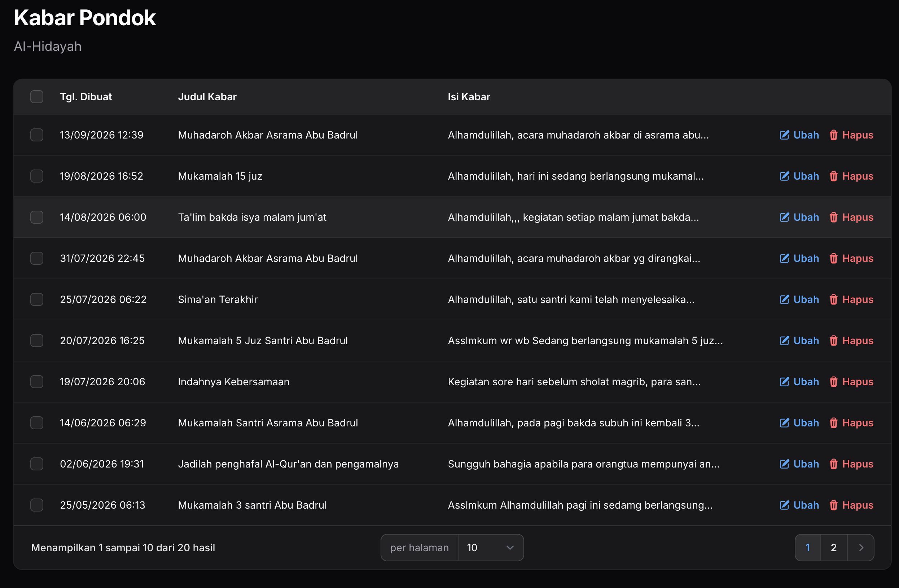The width and height of the screenshot is (899, 588).
Task: Click the Judul Kabar column header
Action: coord(207,97)
